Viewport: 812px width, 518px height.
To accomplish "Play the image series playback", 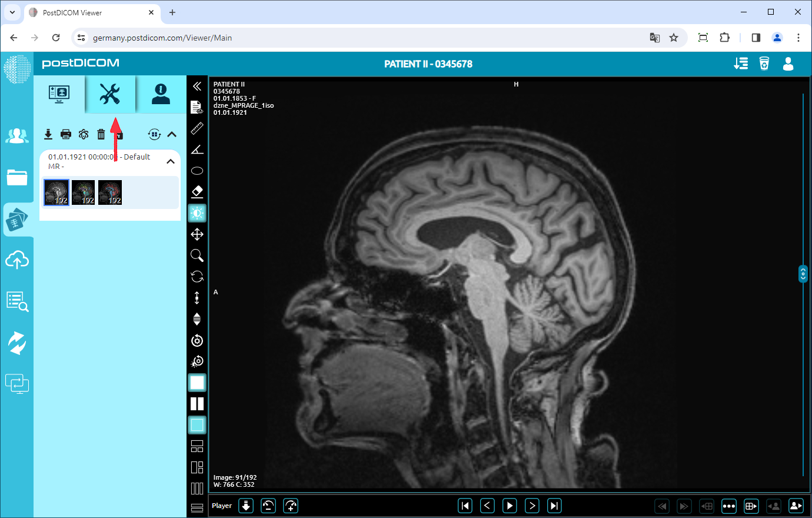I will [x=510, y=505].
